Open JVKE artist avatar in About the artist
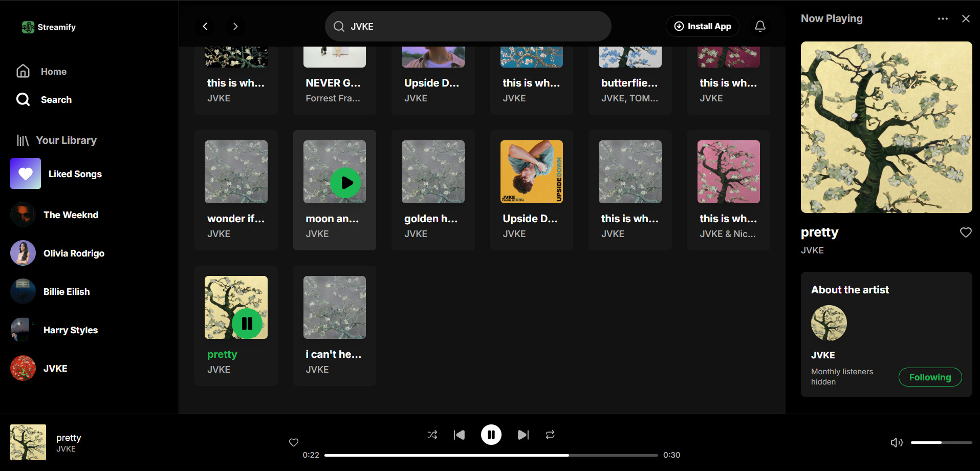This screenshot has height=471, width=980. [x=829, y=323]
